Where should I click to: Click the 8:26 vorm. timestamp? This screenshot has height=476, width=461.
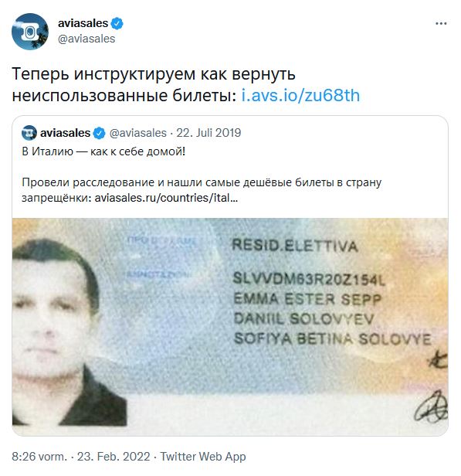point(39,457)
